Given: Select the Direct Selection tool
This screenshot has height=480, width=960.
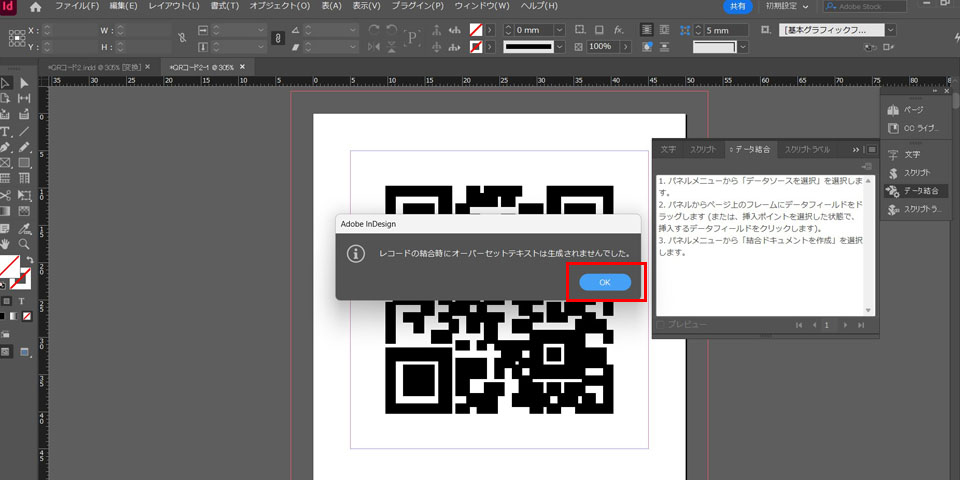Looking at the screenshot, I should click(24, 83).
